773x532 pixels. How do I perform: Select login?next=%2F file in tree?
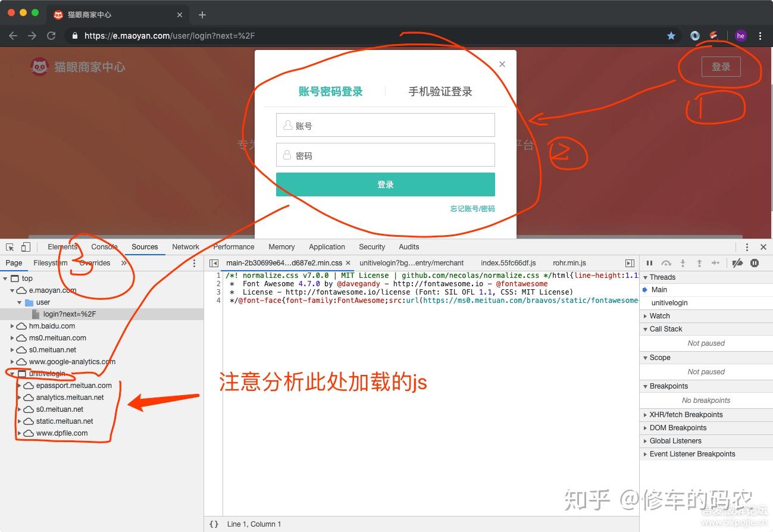coord(69,314)
